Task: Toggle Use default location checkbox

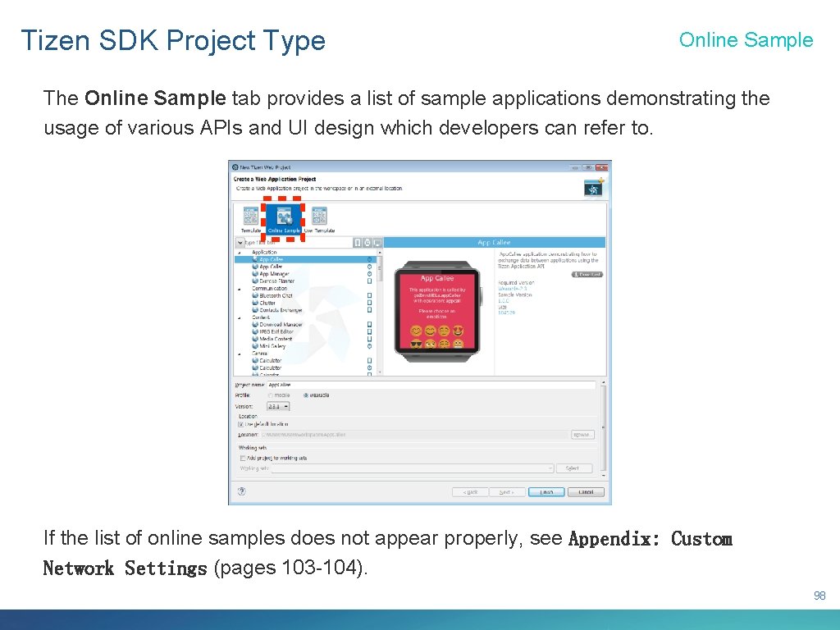Action: [241, 424]
